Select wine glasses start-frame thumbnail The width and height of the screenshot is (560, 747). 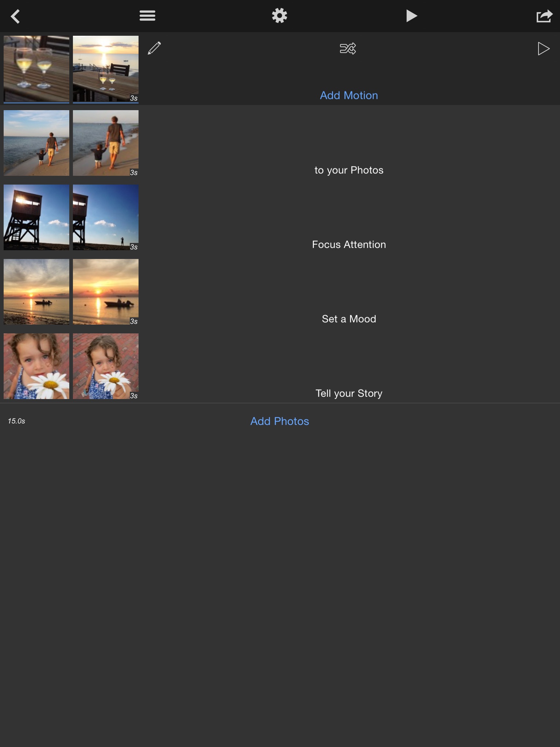click(36, 69)
